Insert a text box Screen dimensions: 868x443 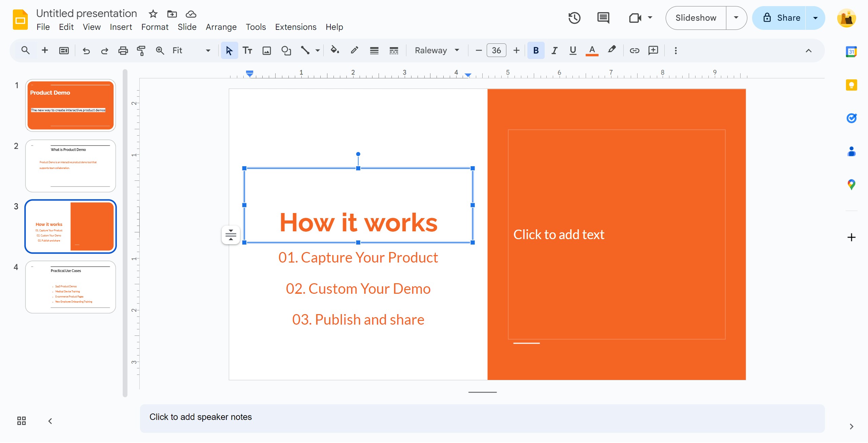point(247,51)
